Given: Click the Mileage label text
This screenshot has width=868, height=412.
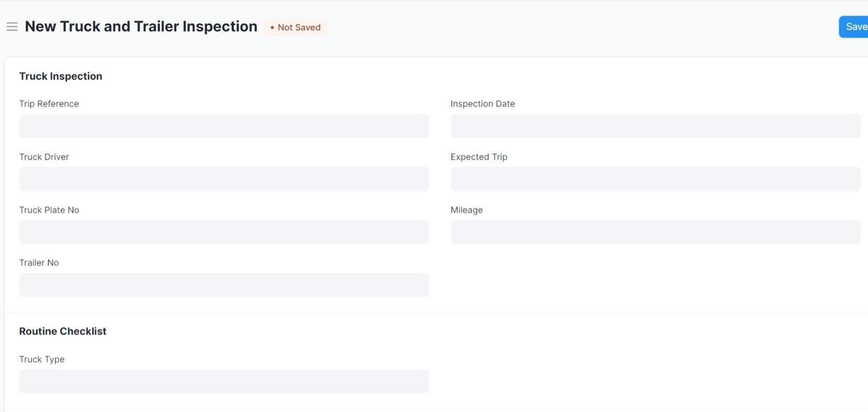Looking at the screenshot, I should 466,210.
